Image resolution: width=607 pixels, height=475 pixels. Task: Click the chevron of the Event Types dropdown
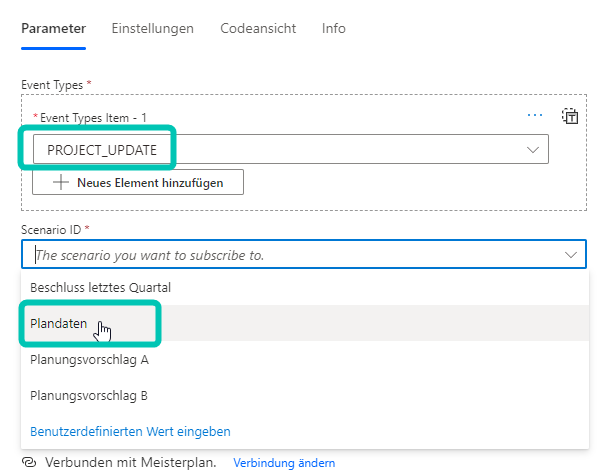533,150
